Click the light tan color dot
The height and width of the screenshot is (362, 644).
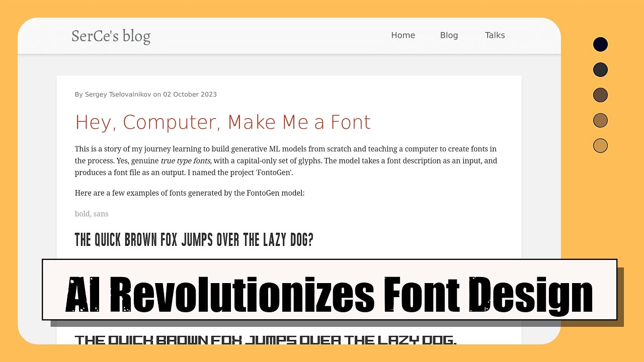click(600, 145)
